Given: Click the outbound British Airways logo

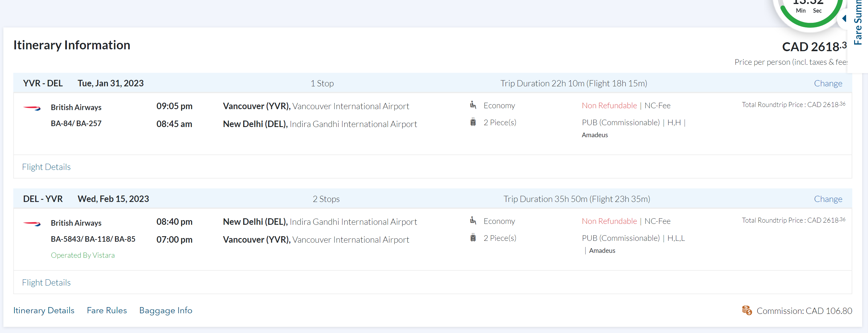Looking at the screenshot, I should [32, 108].
